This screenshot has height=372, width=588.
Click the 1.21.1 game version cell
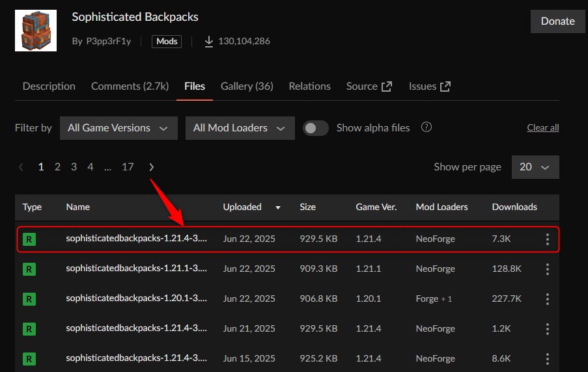(x=369, y=269)
